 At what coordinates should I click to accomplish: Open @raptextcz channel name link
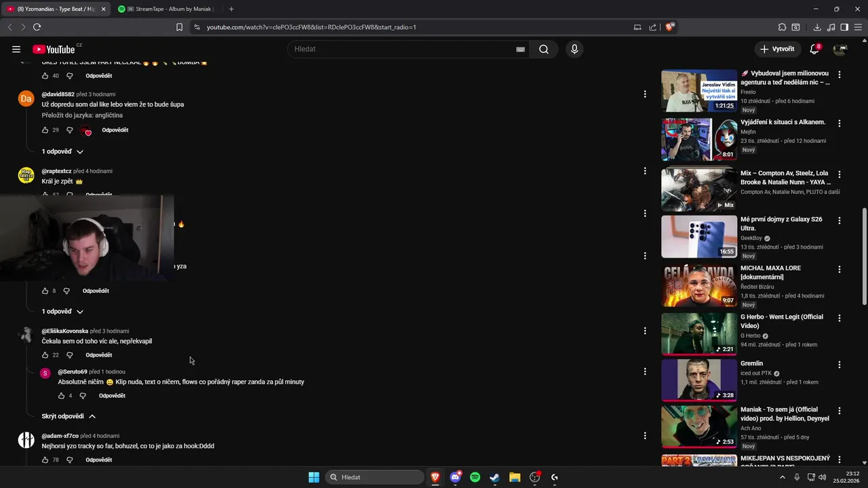[56, 171]
